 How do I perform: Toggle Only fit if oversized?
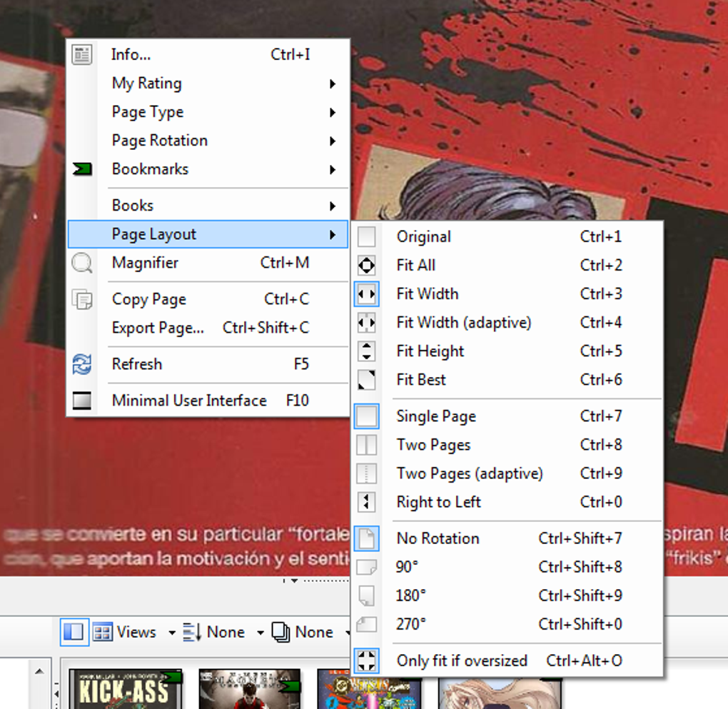(507, 660)
